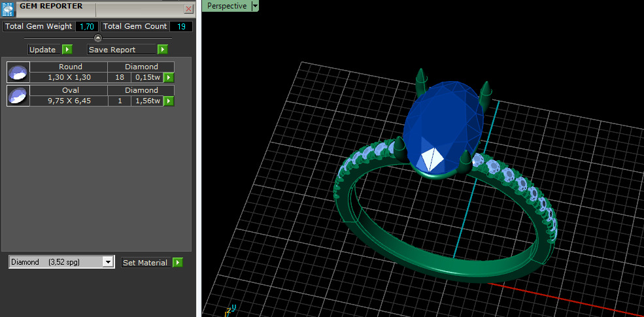Screen dimensions: 644x317
Task: Click Diamond material in the Oval row
Action: pyautogui.click(x=141, y=90)
